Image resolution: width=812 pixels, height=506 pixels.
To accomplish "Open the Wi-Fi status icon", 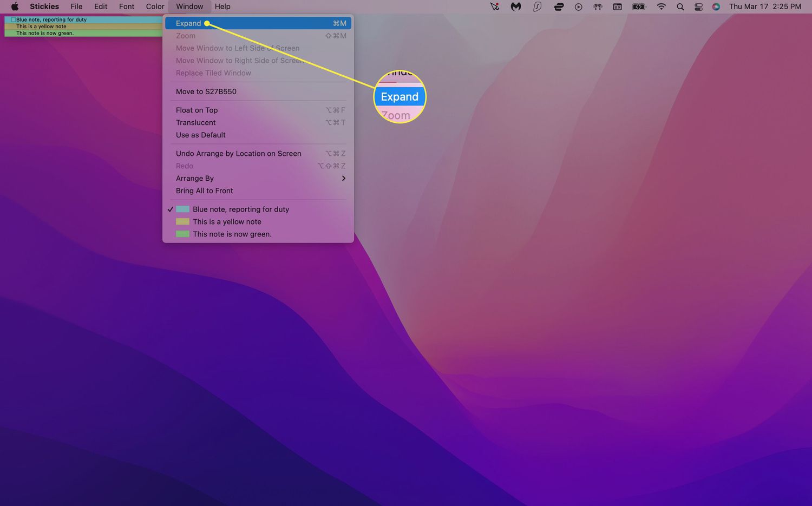I will (661, 6).
